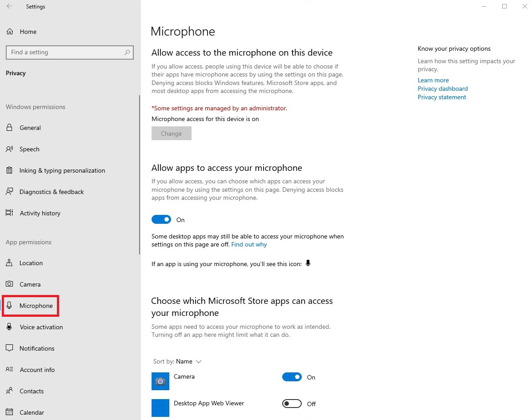Select the Speech settings icon
Screen dimensions: 532x420
[x=9, y=149]
